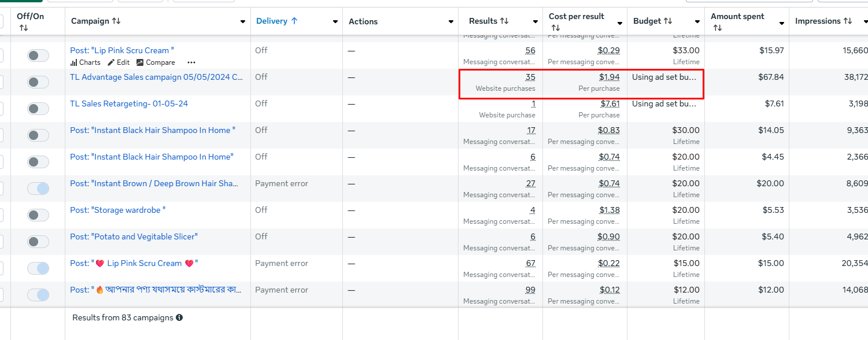Open the Actions column dropdown arrow
The height and width of the screenshot is (340, 868).
coord(451,22)
